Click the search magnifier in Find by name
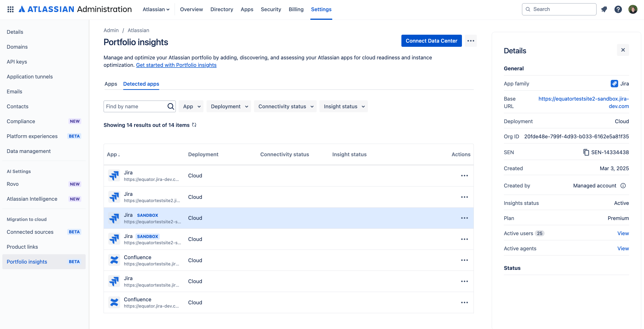This screenshot has height=329, width=644. pos(171,106)
